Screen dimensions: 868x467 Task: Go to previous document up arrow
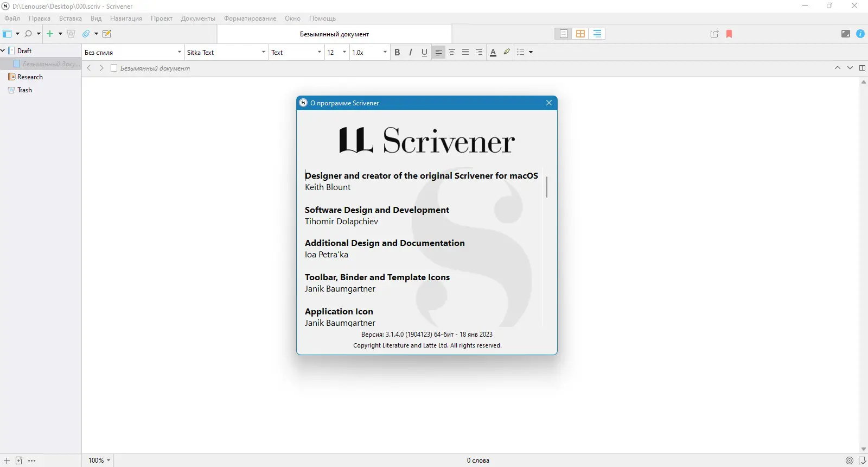point(838,68)
